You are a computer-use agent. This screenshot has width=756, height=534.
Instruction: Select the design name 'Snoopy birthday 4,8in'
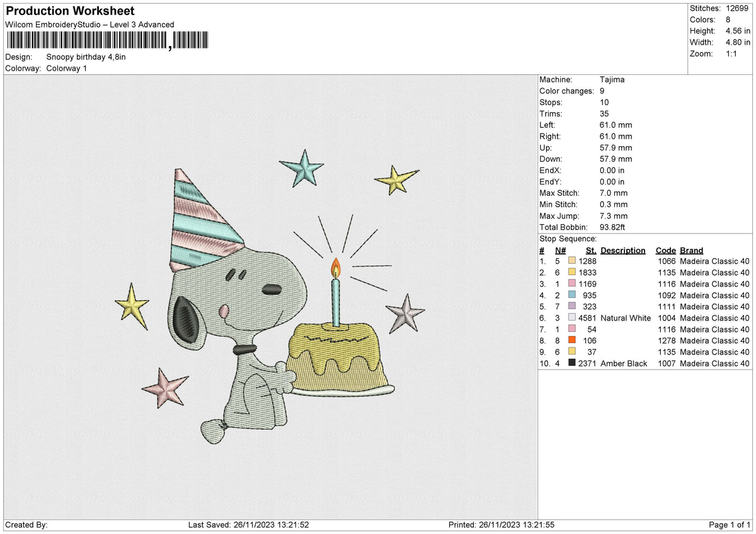click(86, 57)
